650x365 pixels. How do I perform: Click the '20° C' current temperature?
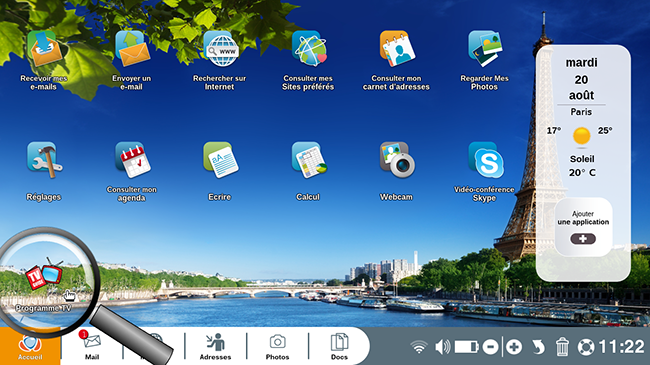pos(582,173)
